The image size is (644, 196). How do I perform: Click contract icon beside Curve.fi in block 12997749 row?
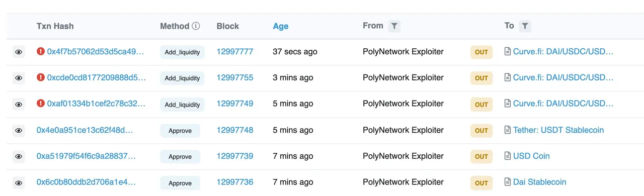508,104
